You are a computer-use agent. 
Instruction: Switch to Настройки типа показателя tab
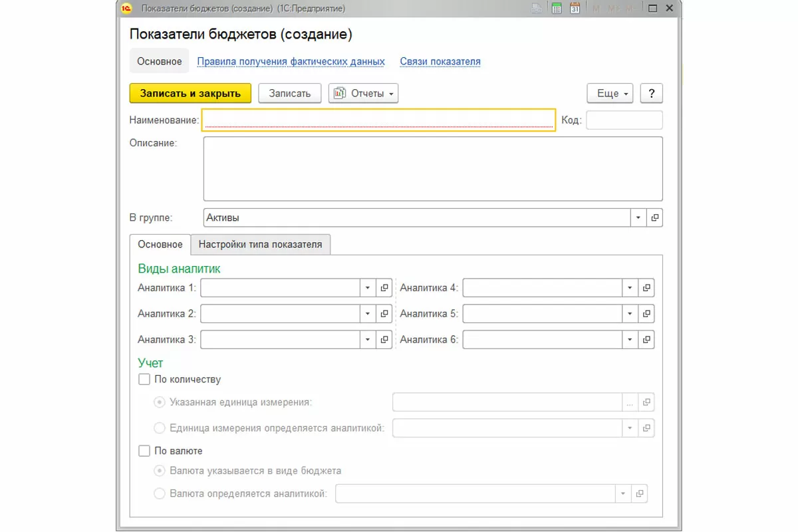pos(260,244)
